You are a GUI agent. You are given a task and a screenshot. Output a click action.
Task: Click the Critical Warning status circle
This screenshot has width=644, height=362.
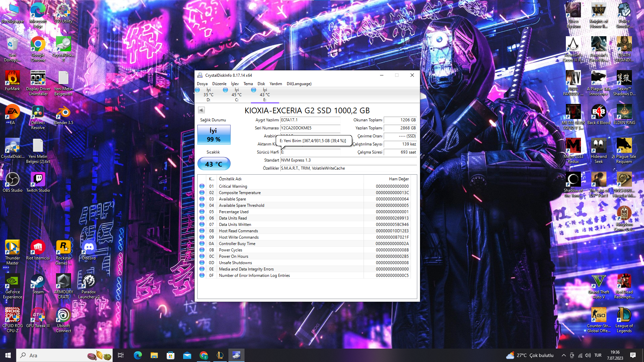(x=202, y=186)
